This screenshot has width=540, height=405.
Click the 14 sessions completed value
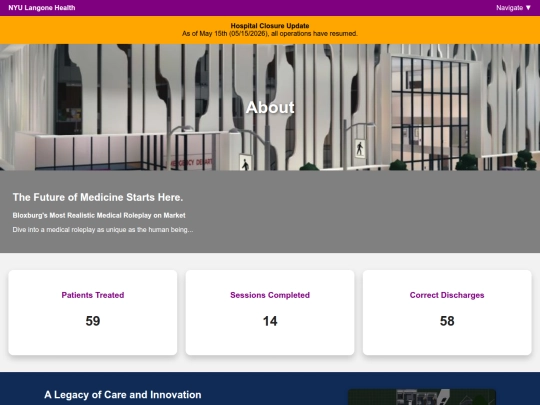pos(270,321)
